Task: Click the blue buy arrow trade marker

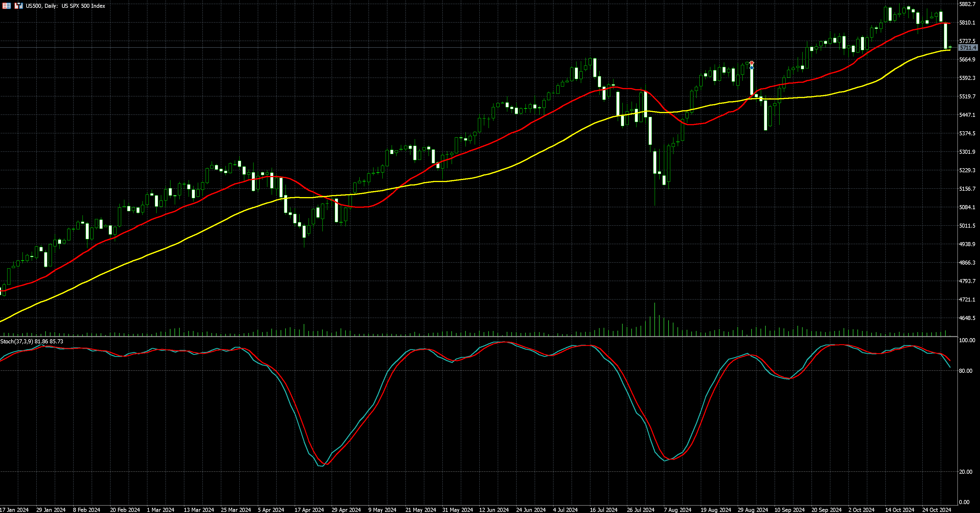Action: pyautogui.click(x=752, y=67)
